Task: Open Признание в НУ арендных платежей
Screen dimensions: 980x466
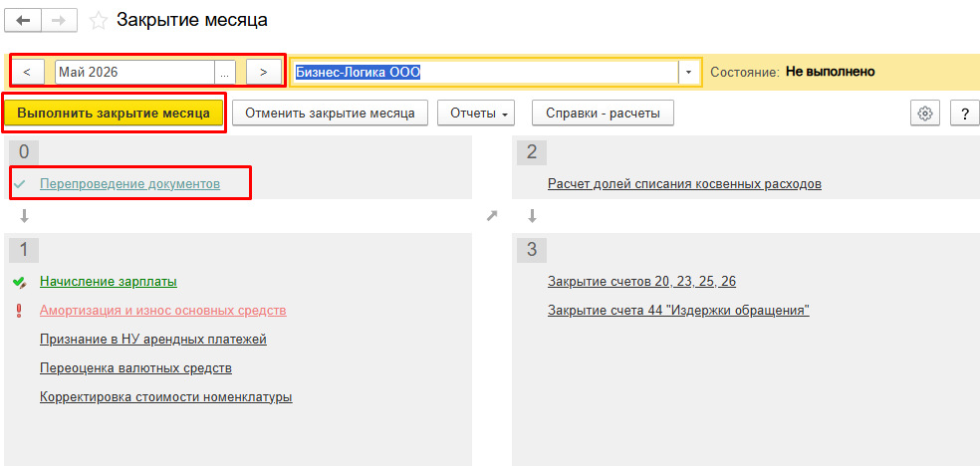Action: [153, 340]
